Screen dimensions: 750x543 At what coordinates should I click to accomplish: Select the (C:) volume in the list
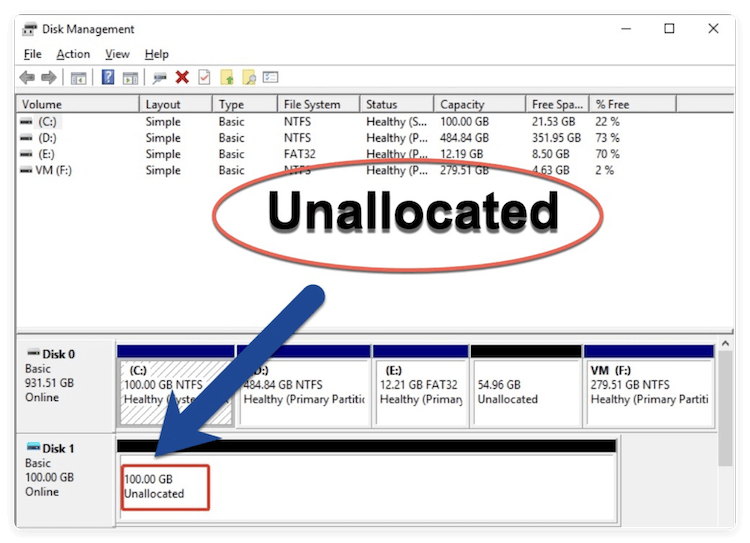point(47,122)
